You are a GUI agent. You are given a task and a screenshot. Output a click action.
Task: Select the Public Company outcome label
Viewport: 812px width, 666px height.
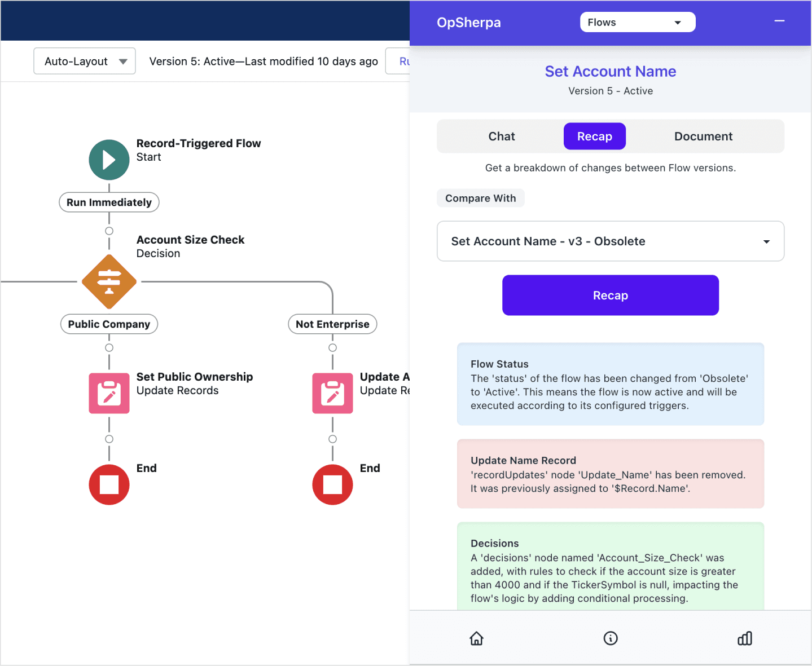click(109, 324)
